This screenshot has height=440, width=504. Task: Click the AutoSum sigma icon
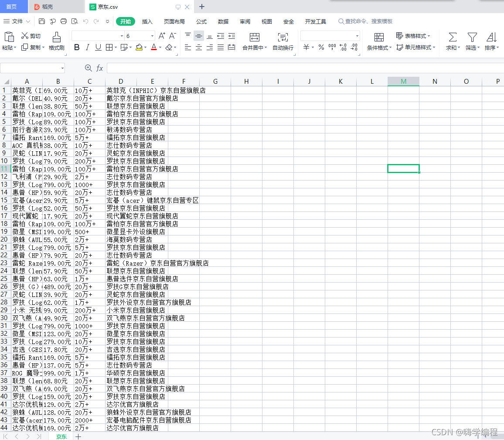(x=453, y=37)
